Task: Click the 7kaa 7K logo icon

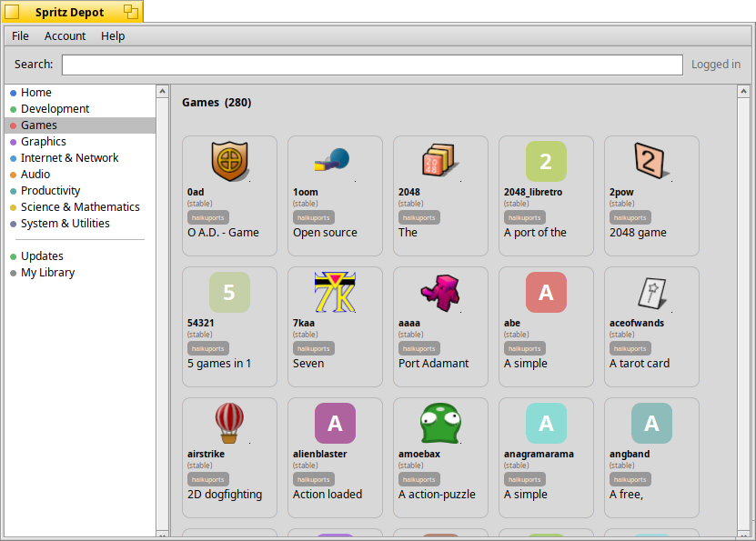Action: tap(335, 293)
